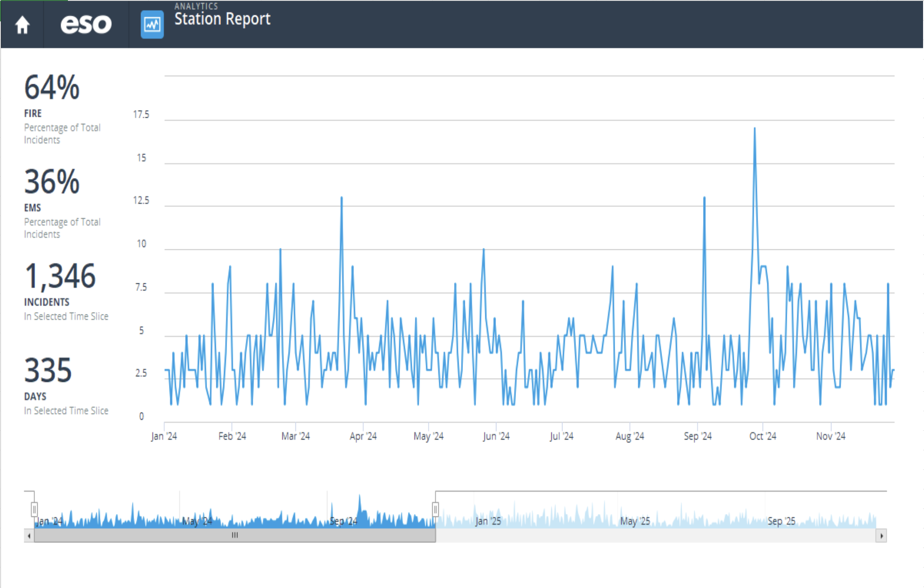
Task: Click the 1,346 Incidents statistic
Action: [x=60, y=277]
